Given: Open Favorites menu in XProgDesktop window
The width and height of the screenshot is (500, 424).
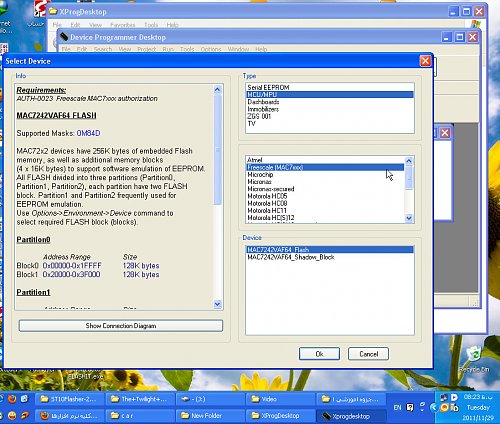Looking at the screenshot, I should pos(122,25).
